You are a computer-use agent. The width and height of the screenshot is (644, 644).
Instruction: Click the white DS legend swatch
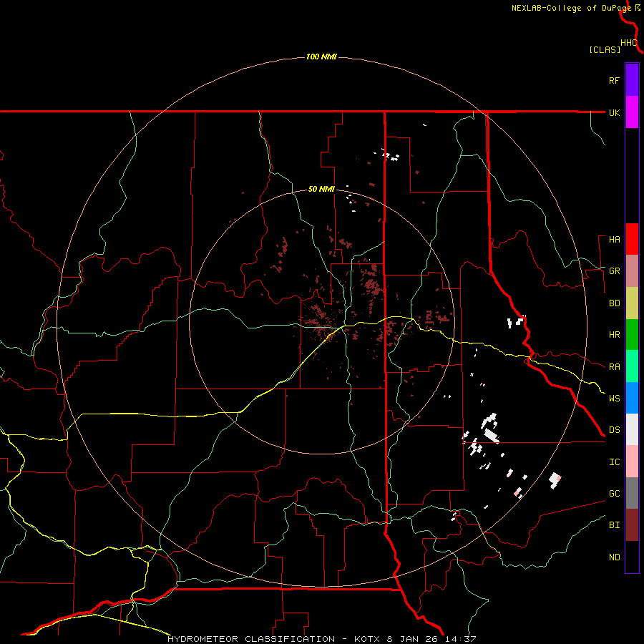632,429
